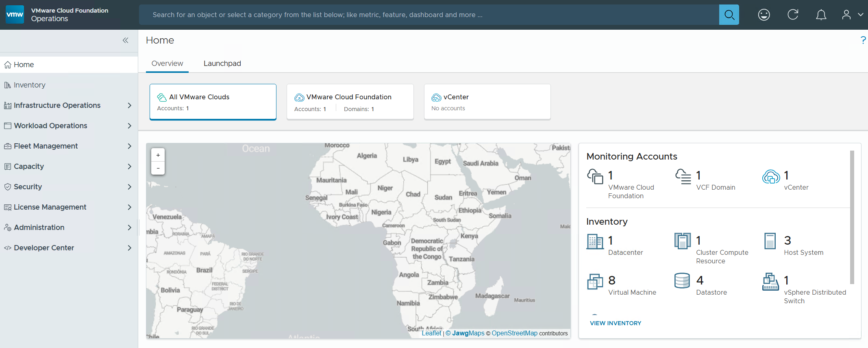The width and height of the screenshot is (868, 348).
Task: Select the Overview tab
Action: tap(167, 63)
